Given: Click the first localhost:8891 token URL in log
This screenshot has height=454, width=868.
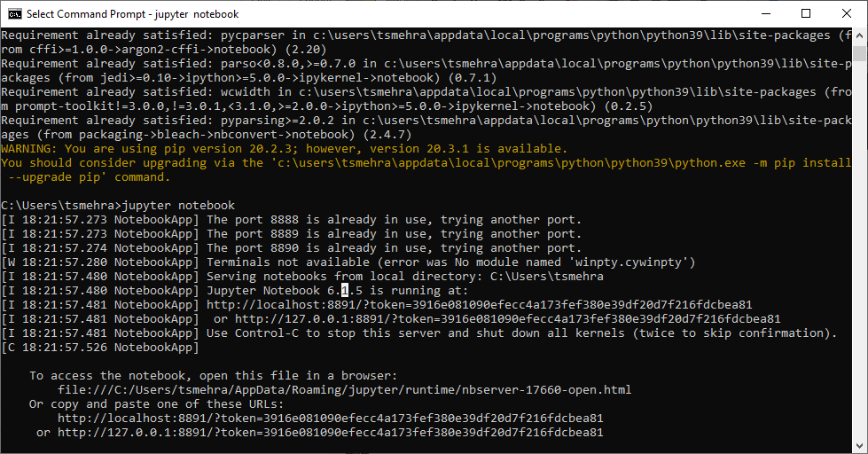Looking at the screenshot, I should 479,305.
